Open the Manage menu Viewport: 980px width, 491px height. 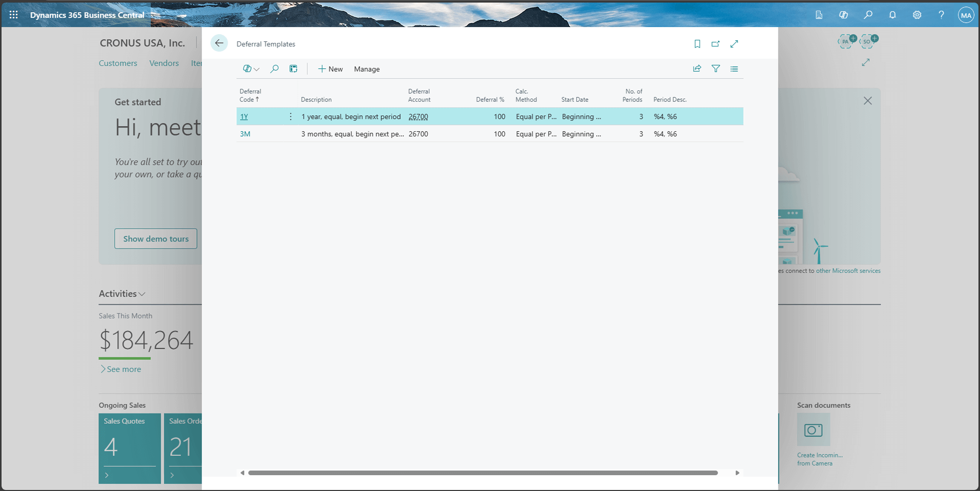tap(367, 69)
